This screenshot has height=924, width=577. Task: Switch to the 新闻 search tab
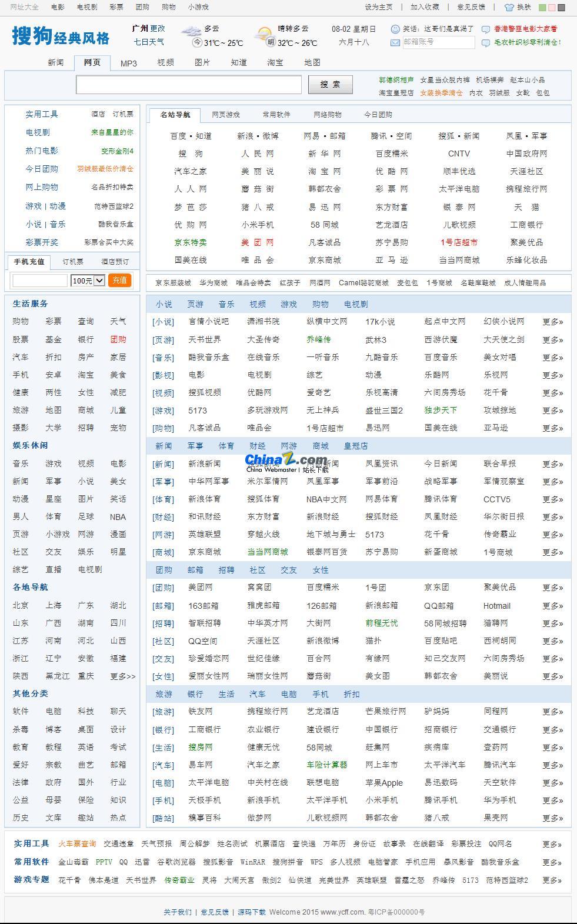click(x=56, y=62)
